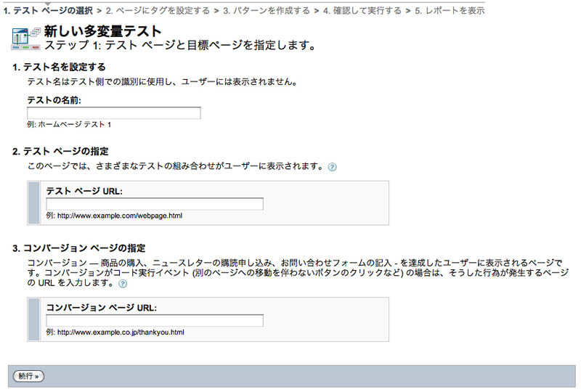The height and width of the screenshot is (392, 581).
Task: Open help icon for test page description
Action: pos(333,167)
